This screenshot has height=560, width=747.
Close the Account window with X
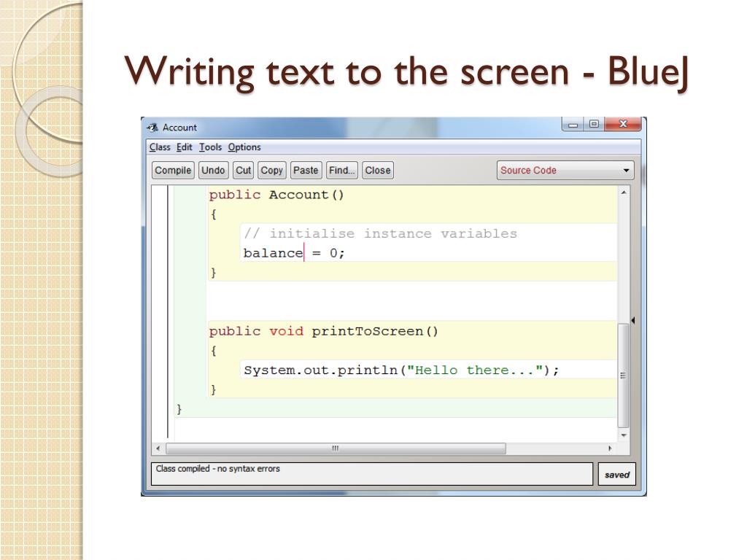tap(623, 124)
